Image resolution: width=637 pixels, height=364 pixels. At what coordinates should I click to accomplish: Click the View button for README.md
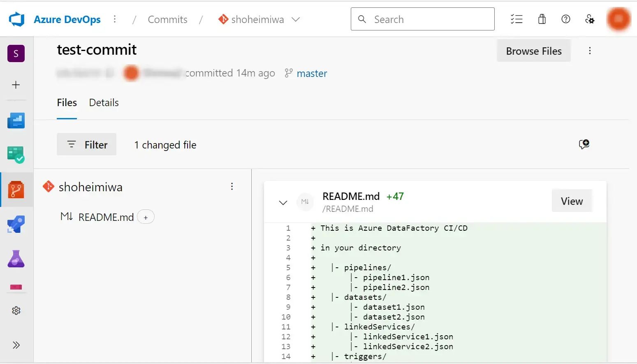(x=572, y=201)
